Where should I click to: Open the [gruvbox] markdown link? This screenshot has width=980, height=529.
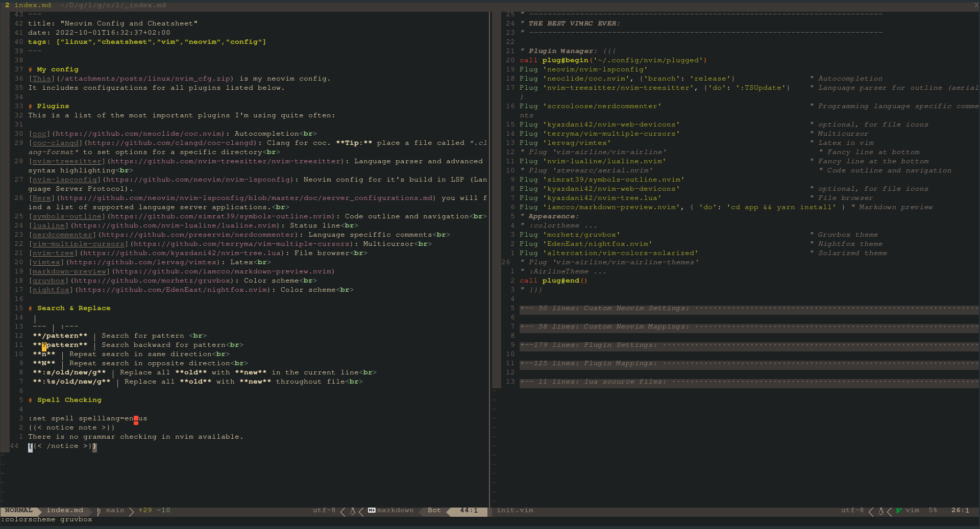pos(48,281)
